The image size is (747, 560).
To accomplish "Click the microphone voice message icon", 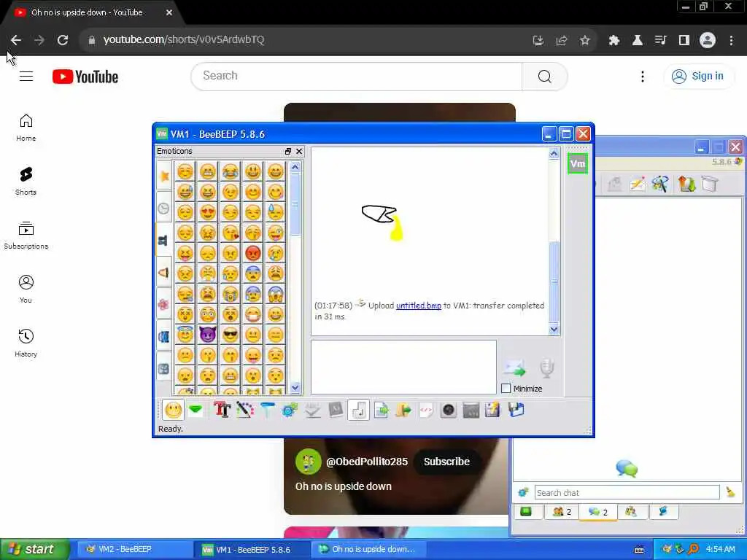I will pos(547,368).
